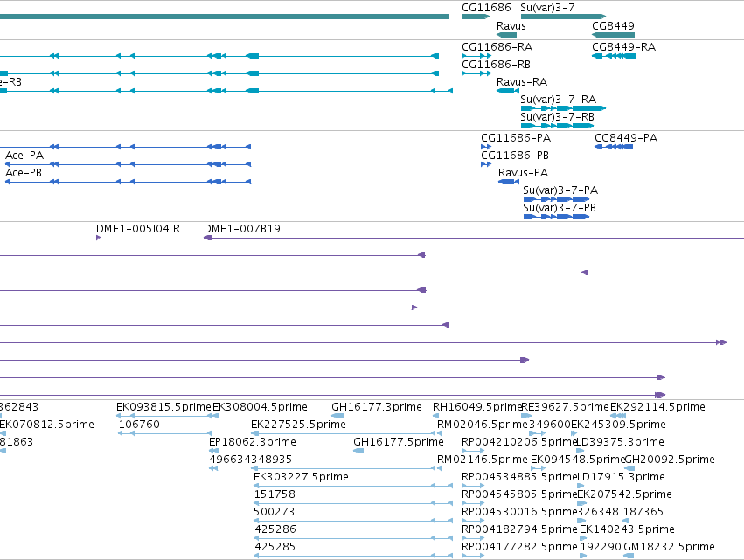744x560 pixels.
Task: Select transcript Su(var)3-7-RB
Action: coord(557,126)
